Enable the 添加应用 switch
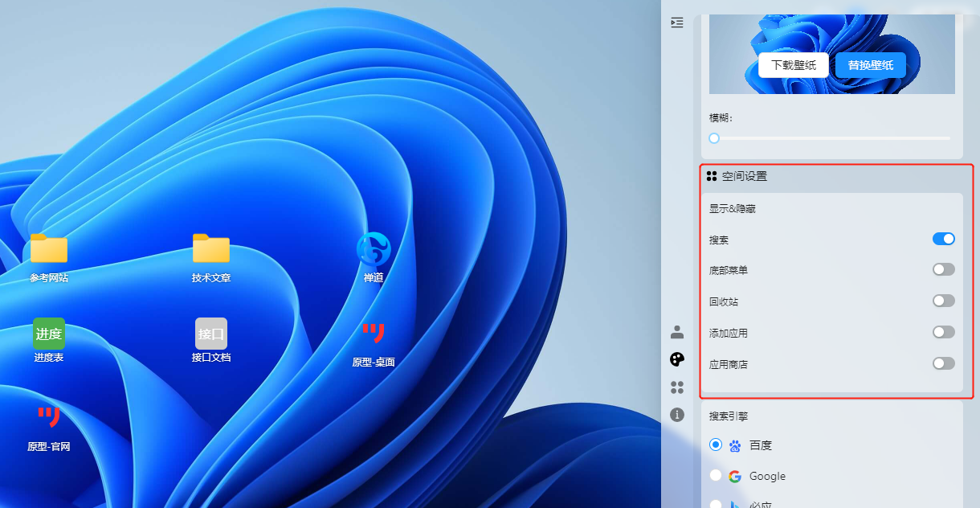This screenshot has height=508, width=980. (944, 332)
